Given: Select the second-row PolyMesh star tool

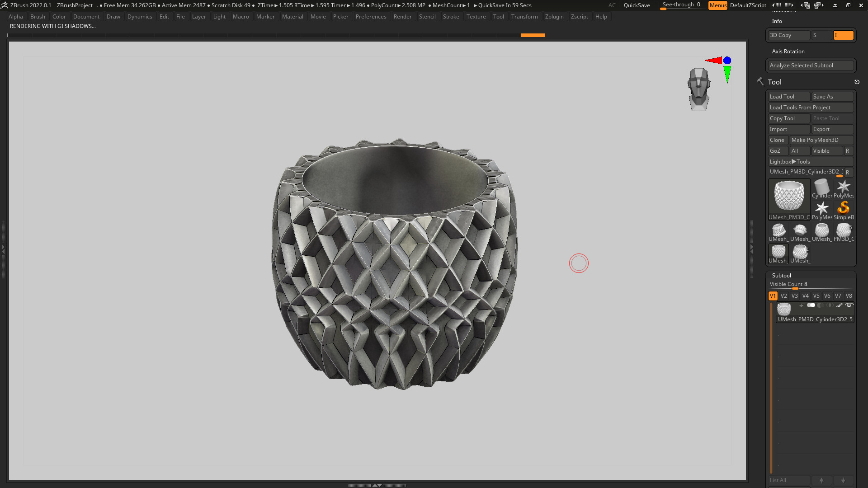Looking at the screenshot, I should (821, 210).
